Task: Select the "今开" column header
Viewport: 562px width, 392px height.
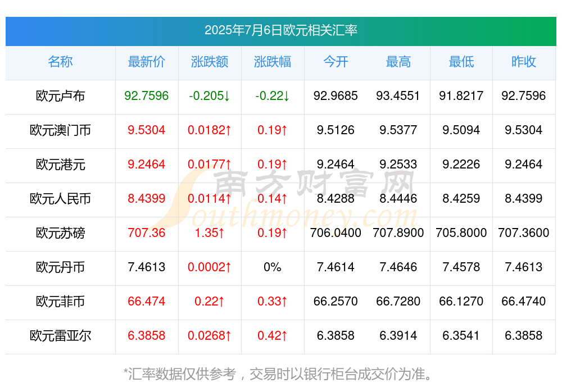Action: pyautogui.click(x=336, y=62)
